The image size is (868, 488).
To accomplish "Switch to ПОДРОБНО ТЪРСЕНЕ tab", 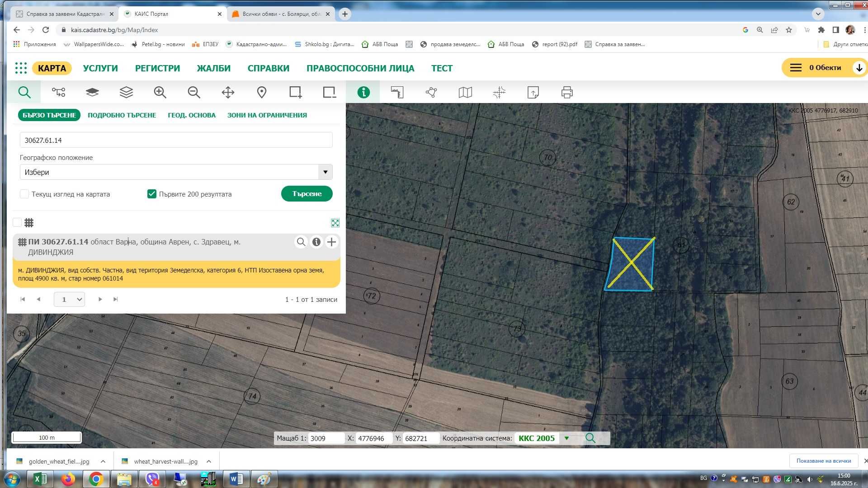I will [122, 115].
